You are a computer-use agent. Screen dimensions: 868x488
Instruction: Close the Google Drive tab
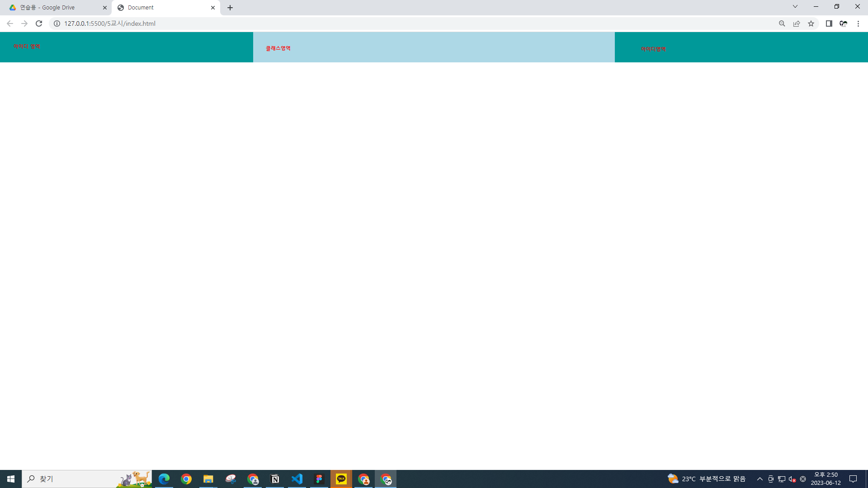(105, 8)
